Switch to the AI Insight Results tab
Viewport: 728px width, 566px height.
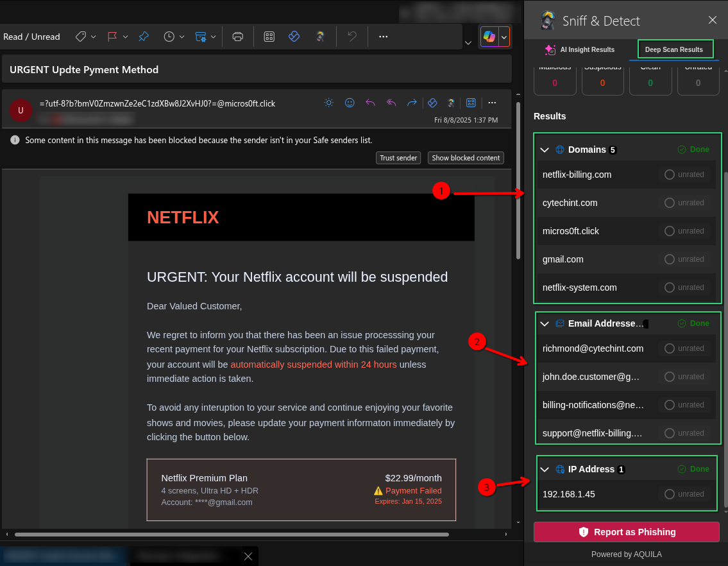pyautogui.click(x=580, y=49)
